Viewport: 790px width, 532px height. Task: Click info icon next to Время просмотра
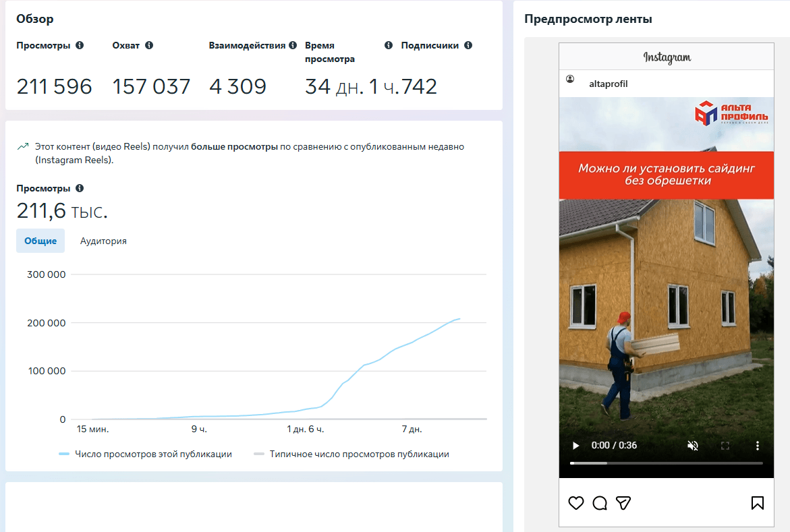(389, 46)
